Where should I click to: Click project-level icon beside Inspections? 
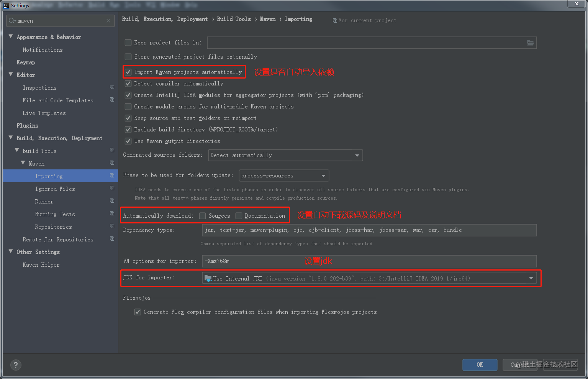(112, 87)
